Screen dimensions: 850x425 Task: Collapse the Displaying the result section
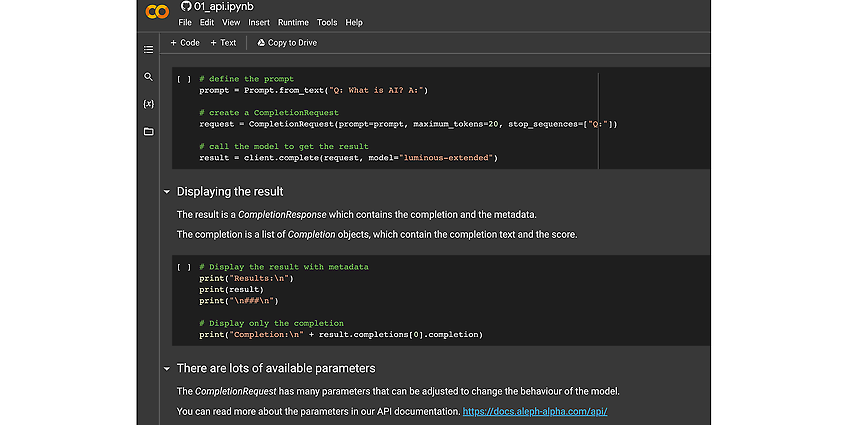point(167,192)
